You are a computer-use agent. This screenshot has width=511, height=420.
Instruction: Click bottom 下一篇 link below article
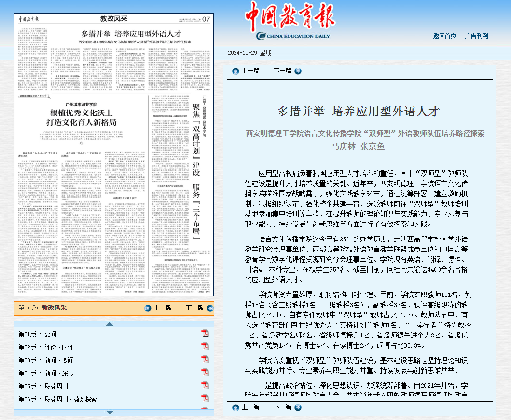point(283,407)
